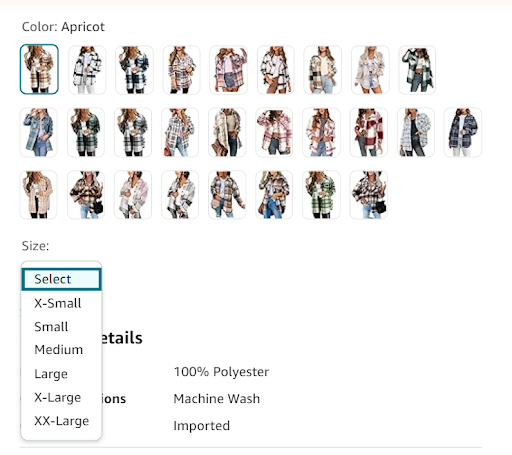This screenshot has width=512, height=455.
Task: Pick the third swatch in the second color row
Action: (133, 132)
